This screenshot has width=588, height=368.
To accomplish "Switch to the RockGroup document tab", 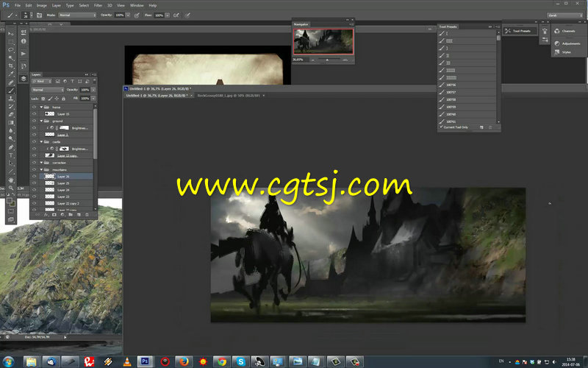I will pyautogui.click(x=229, y=96).
